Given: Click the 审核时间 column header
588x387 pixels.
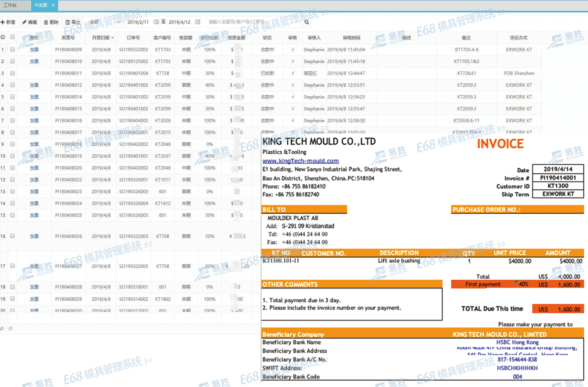Looking at the screenshot, I should 351,38.
